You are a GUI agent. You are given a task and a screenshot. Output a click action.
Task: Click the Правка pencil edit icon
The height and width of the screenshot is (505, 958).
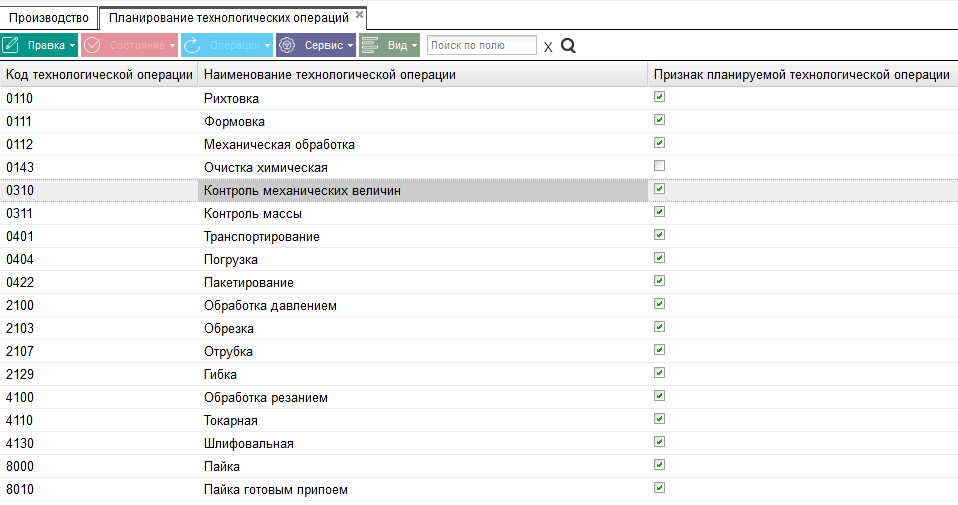[x=12, y=45]
